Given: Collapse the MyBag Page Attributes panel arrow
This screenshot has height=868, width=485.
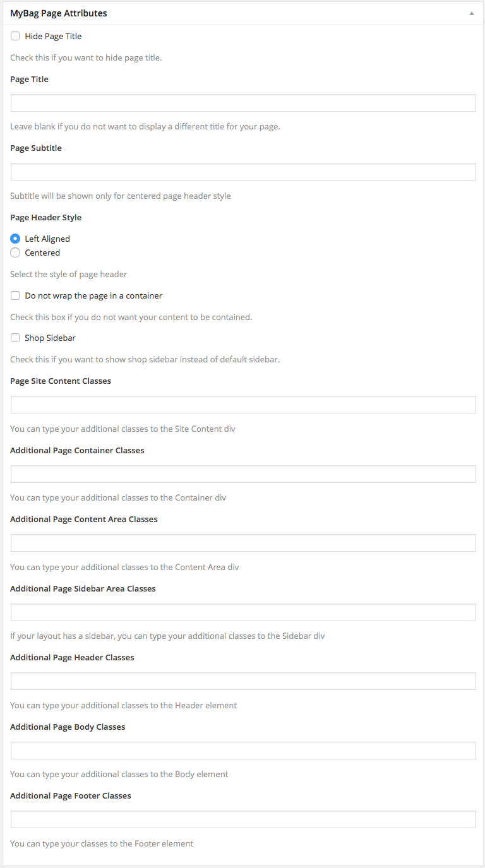Looking at the screenshot, I should tap(471, 13).
